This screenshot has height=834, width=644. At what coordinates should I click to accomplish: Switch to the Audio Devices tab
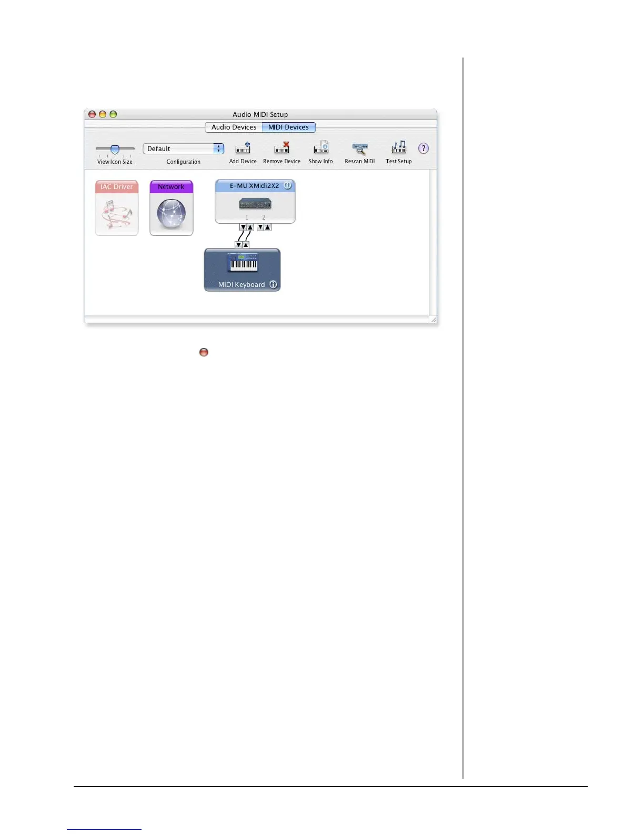coord(234,127)
